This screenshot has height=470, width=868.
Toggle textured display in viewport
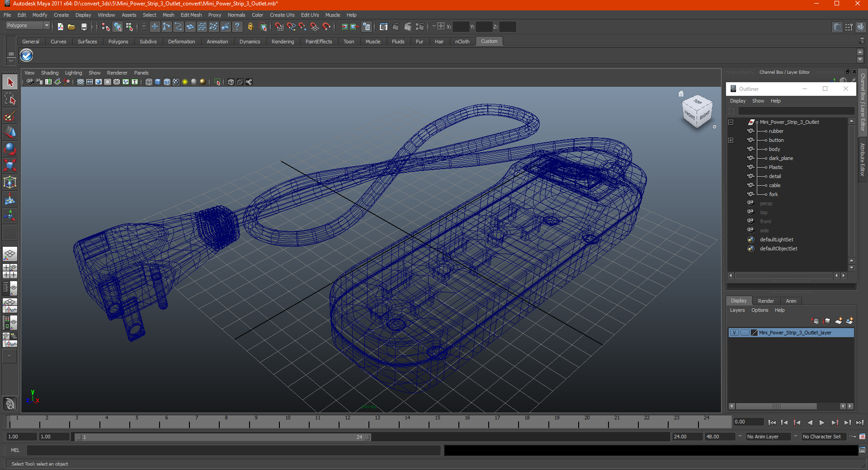coord(176,82)
